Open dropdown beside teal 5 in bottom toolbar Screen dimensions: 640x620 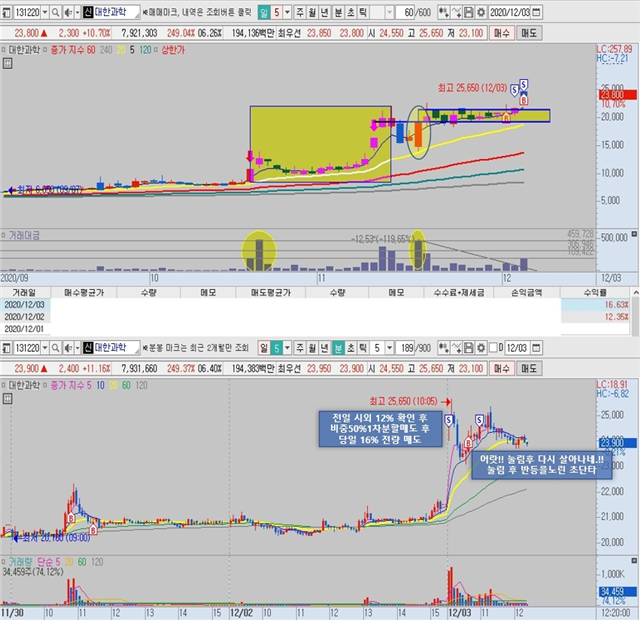coord(287,348)
